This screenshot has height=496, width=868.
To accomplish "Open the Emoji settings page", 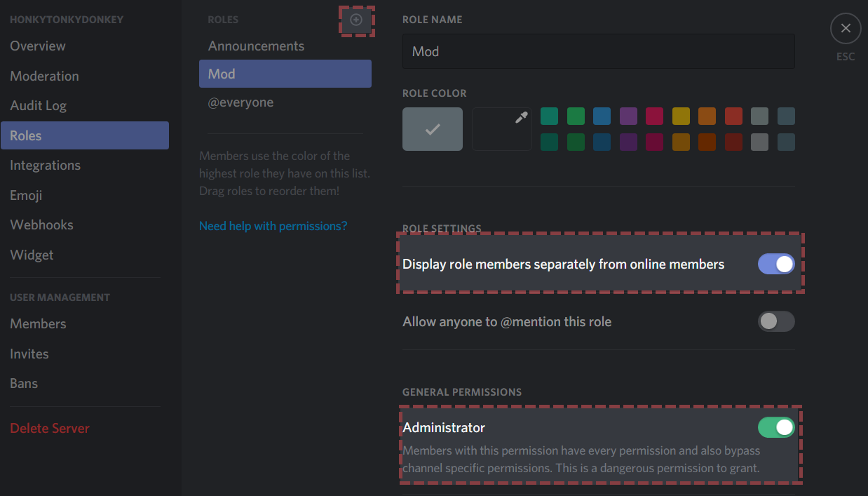I will (26, 195).
